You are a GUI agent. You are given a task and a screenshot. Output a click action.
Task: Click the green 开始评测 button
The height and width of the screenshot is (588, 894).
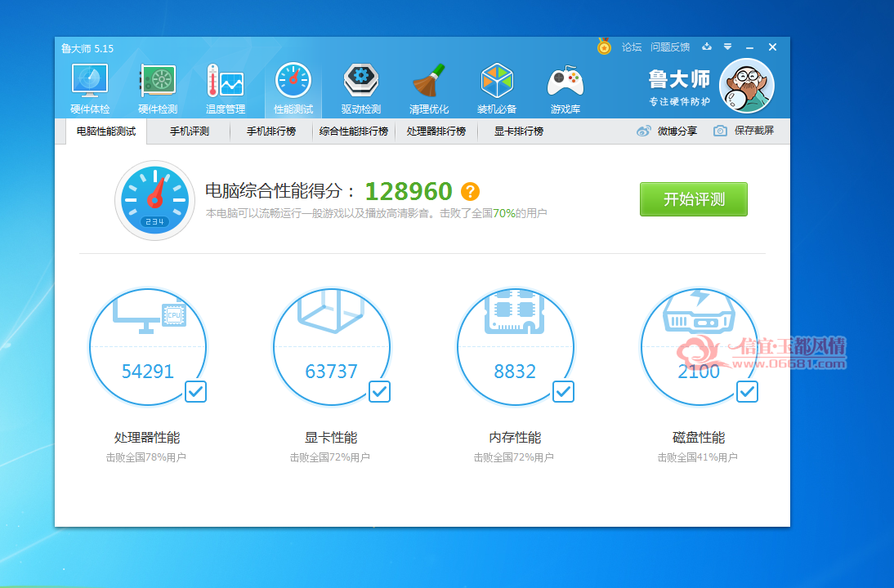pos(693,199)
